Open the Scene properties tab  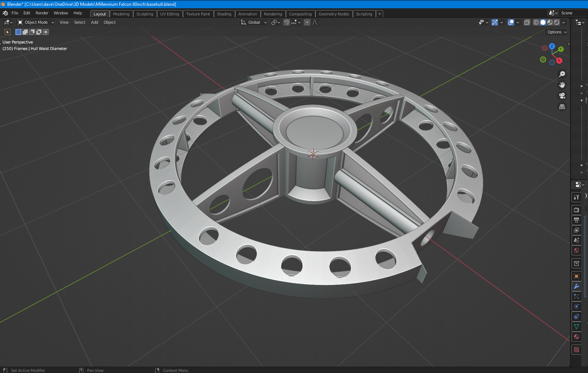point(576,240)
